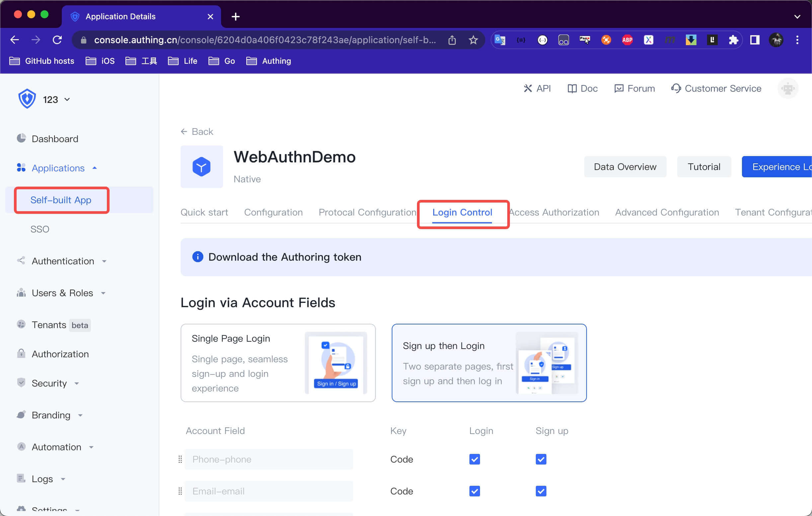Click the Customer Service headset icon

coord(676,88)
